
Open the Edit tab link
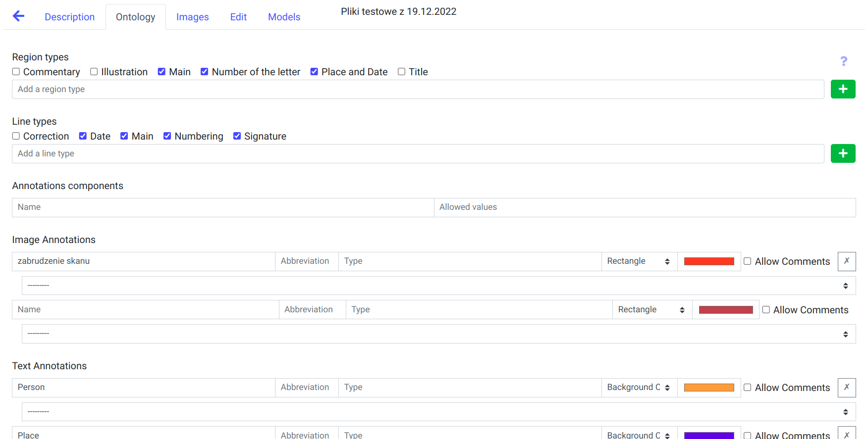click(x=238, y=17)
